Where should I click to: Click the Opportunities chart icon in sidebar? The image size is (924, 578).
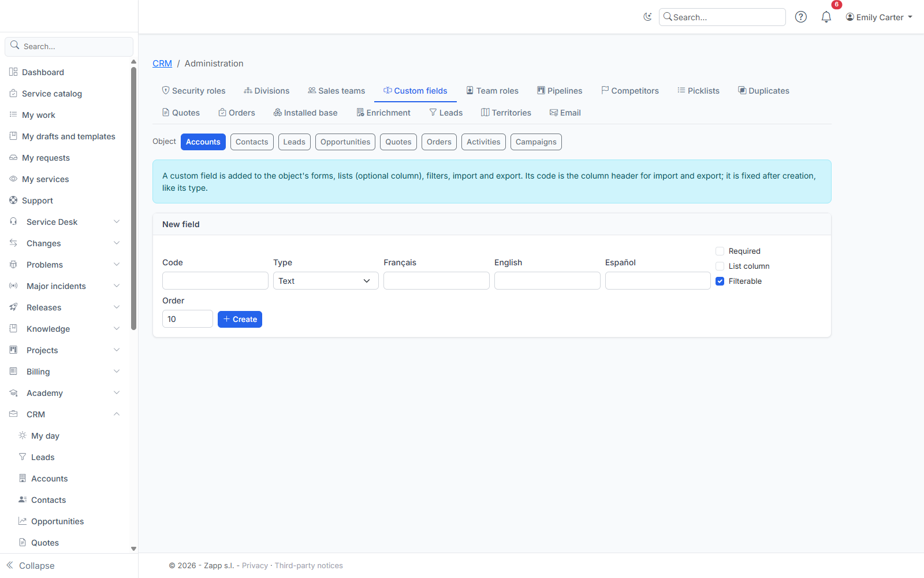23,521
